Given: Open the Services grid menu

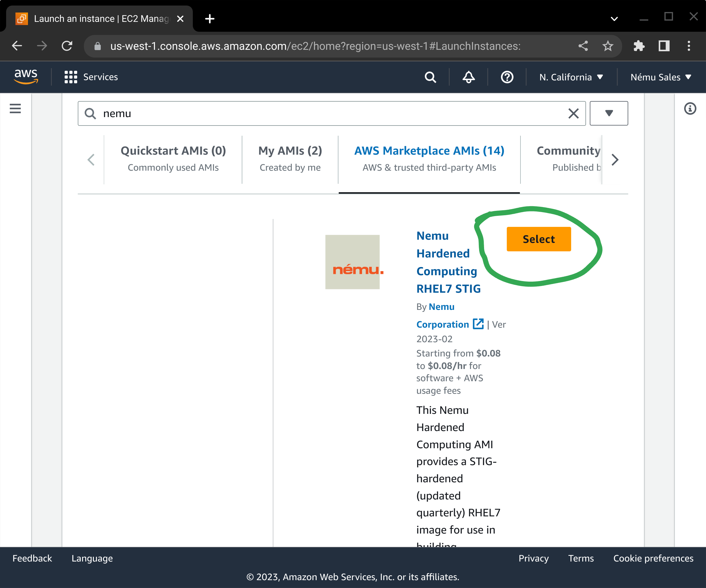Looking at the screenshot, I should pyautogui.click(x=70, y=77).
